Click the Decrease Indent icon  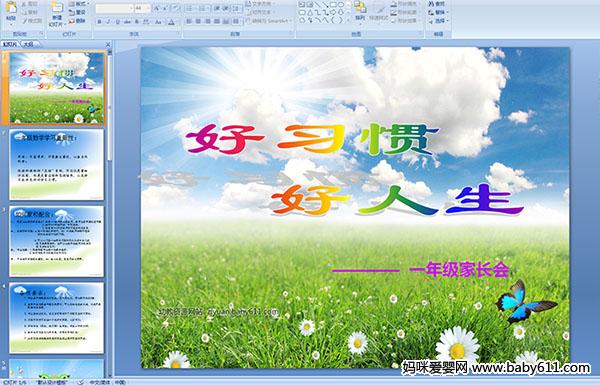217,8
